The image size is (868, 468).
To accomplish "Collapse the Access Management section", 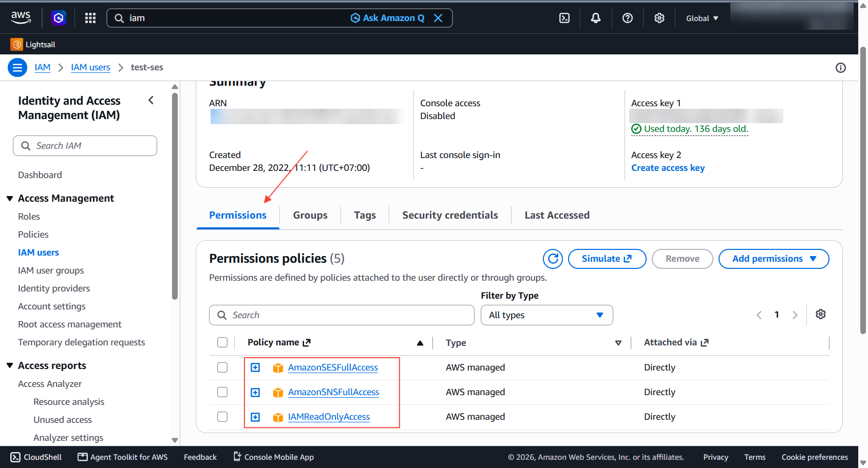I will point(10,198).
